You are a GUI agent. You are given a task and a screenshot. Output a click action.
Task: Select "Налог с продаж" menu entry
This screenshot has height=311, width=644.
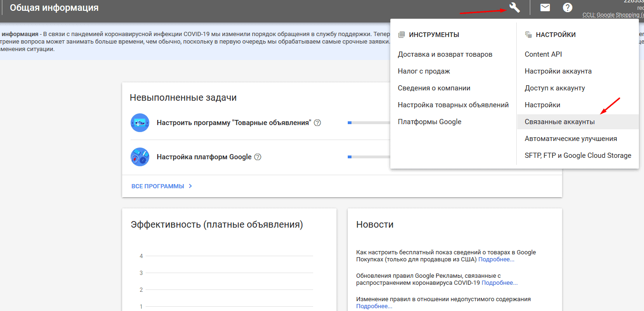pos(424,71)
